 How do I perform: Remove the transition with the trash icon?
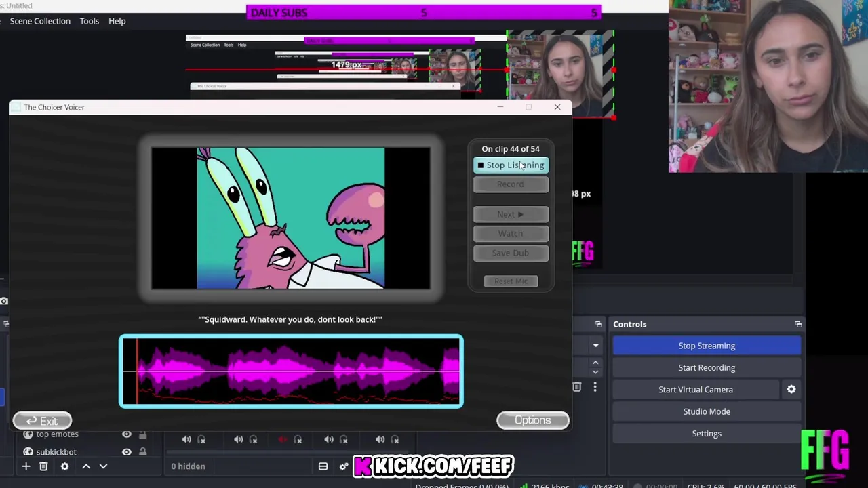pos(577,387)
